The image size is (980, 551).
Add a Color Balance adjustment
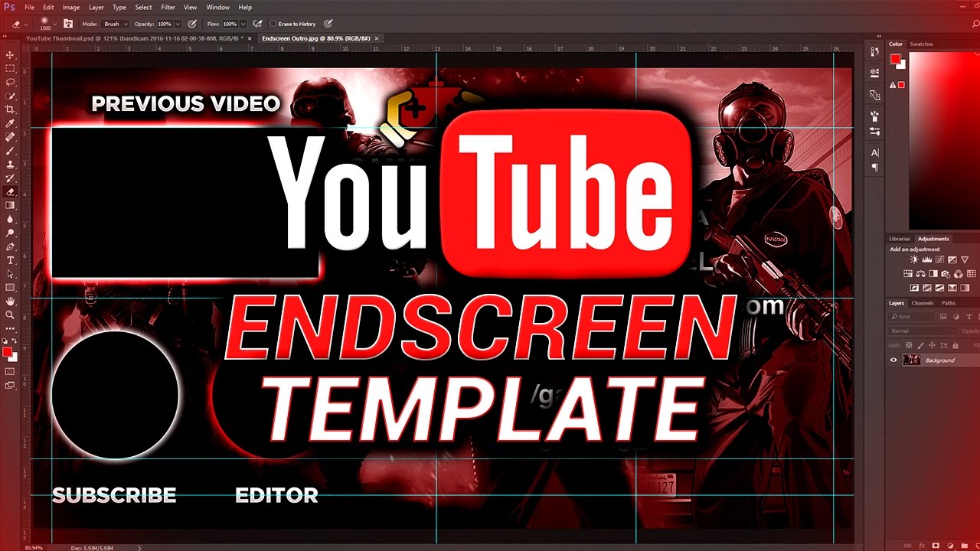[x=920, y=273]
